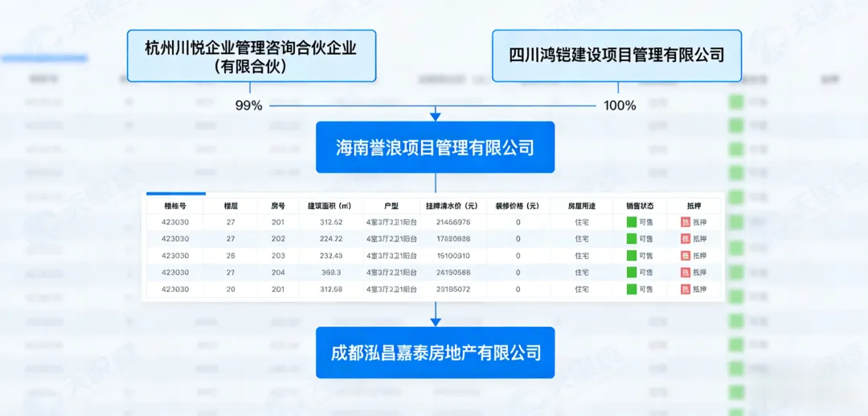
Task: Click 住宅 cell in room 204 row
Action: [x=582, y=273]
